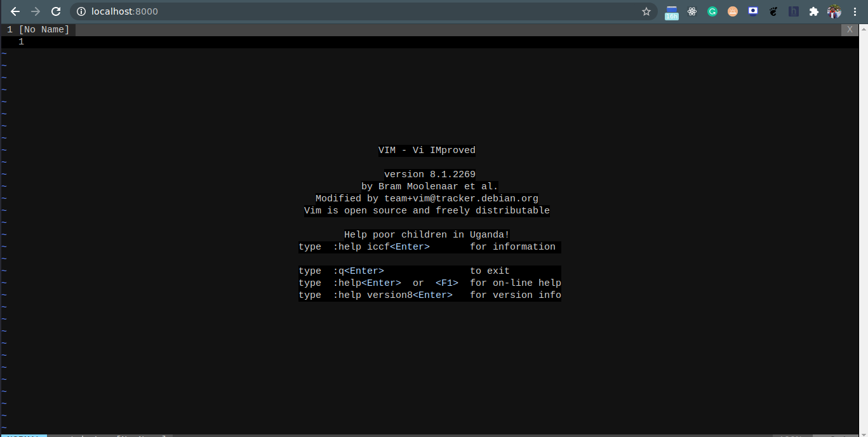Click the team+vim@tracker.debian.org text
This screenshot has height=437, width=868.
(x=461, y=199)
